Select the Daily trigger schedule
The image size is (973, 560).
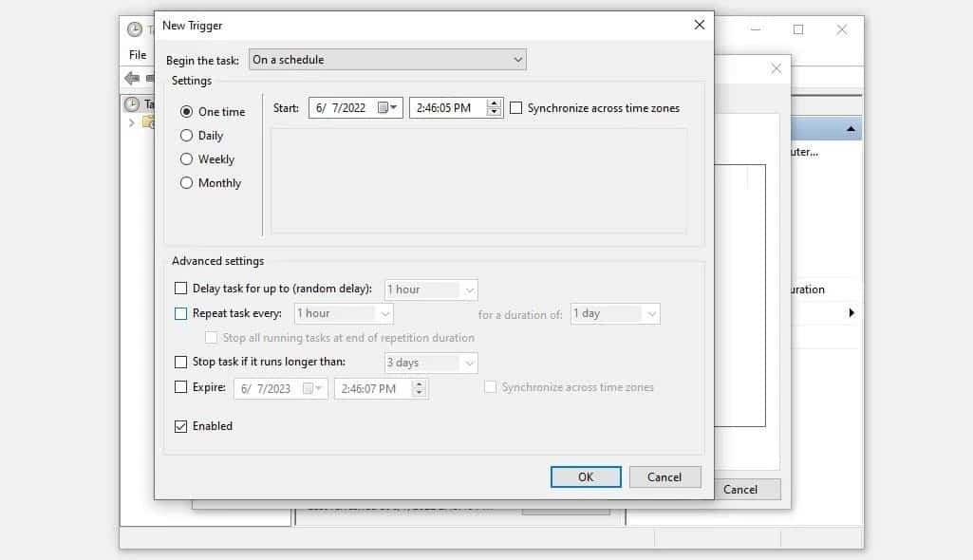(186, 135)
